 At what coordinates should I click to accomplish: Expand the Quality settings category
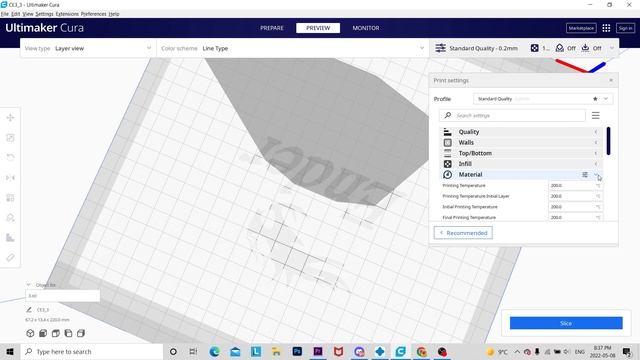(x=522, y=132)
